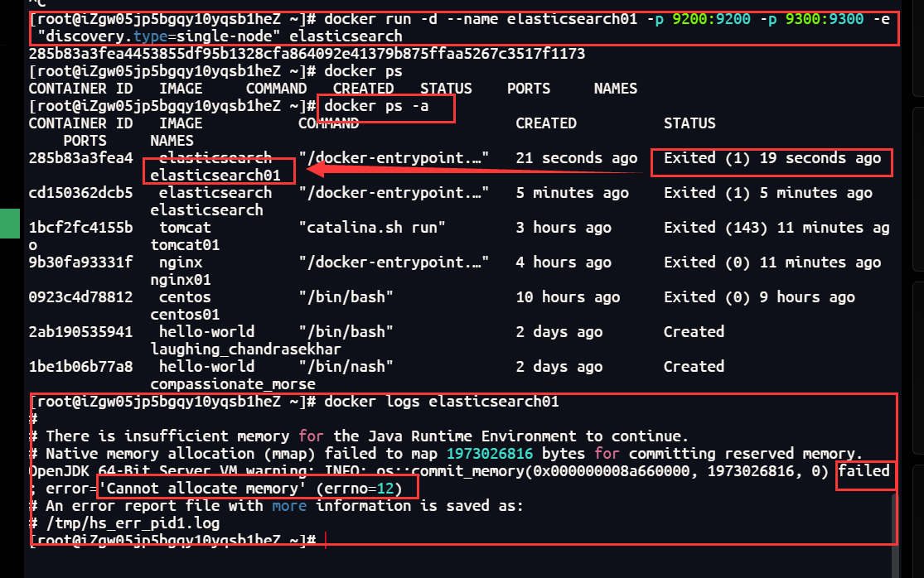924x578 pixels.
Task: Click the nginx image name
Action: [x=181, y=263]
